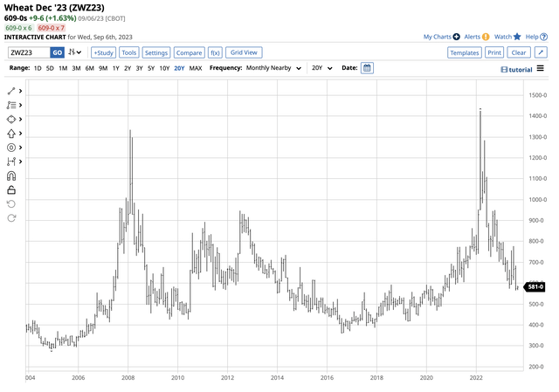Select the line drawing tool icon

pyautogui.click(x=11, y=91)
